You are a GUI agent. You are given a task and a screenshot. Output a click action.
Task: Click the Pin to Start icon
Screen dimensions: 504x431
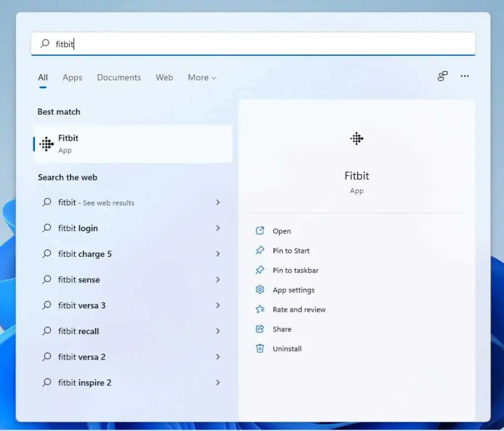click(260, 250)
